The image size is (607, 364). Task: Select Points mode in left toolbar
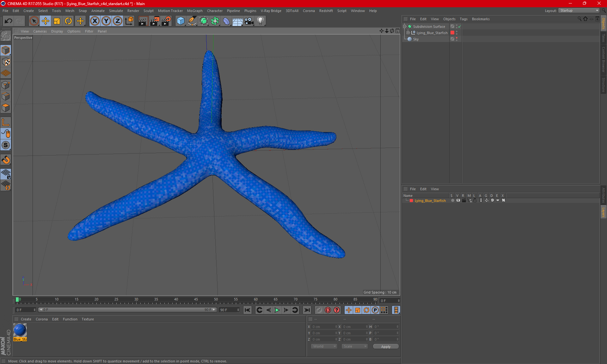click(x=6, y=85)
